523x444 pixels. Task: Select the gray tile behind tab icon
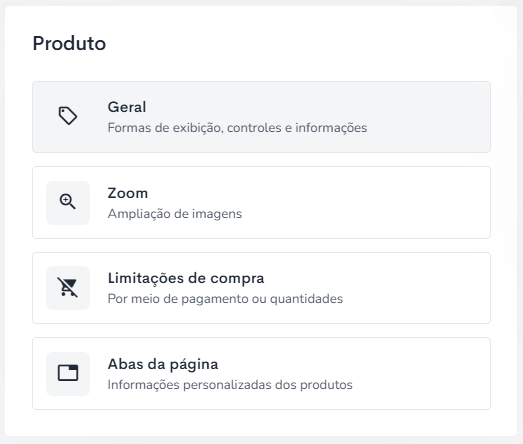coord(68,374)
